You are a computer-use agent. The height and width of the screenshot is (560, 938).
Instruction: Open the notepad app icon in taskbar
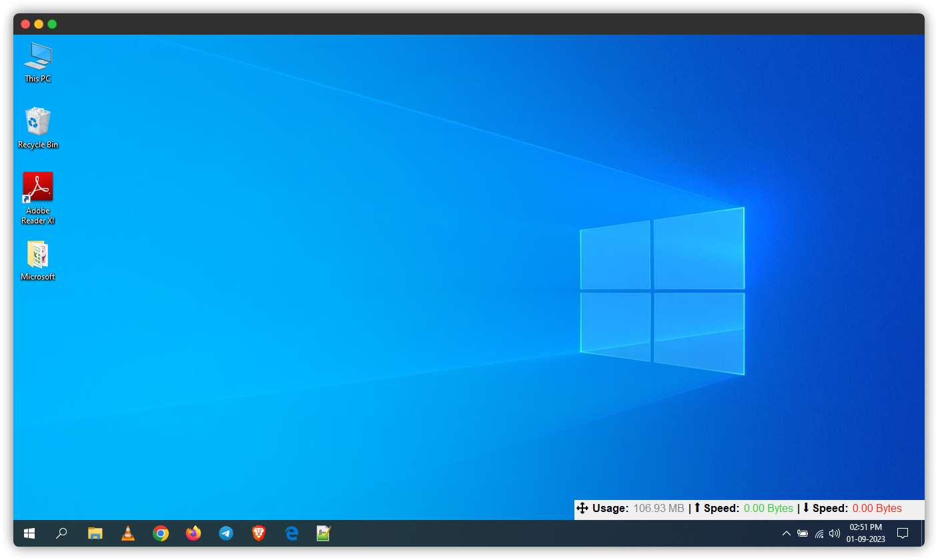click(x=324, y=533)
